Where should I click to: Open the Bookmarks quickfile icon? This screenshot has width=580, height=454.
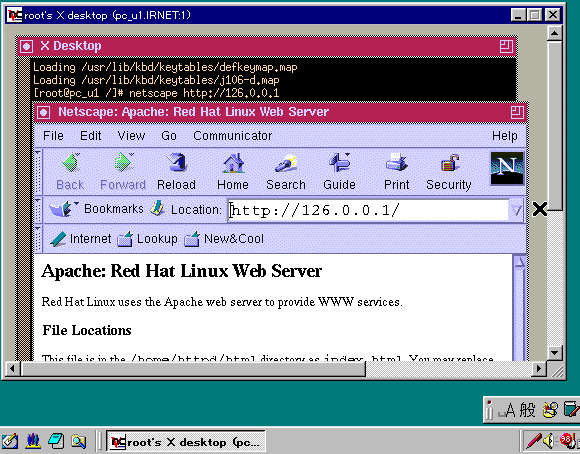pyautogui.click(x=63, y=209)
